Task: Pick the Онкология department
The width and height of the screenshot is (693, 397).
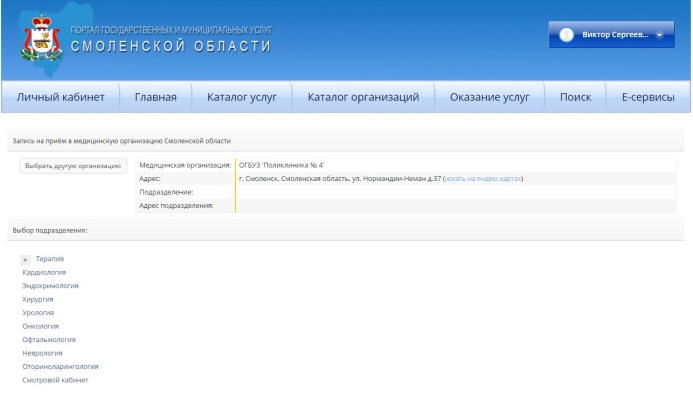Action: coord(40,326)
